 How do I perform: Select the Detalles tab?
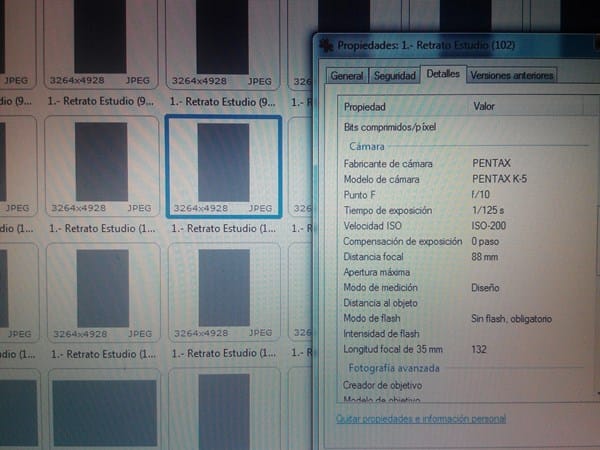click(x=443, y=74)
